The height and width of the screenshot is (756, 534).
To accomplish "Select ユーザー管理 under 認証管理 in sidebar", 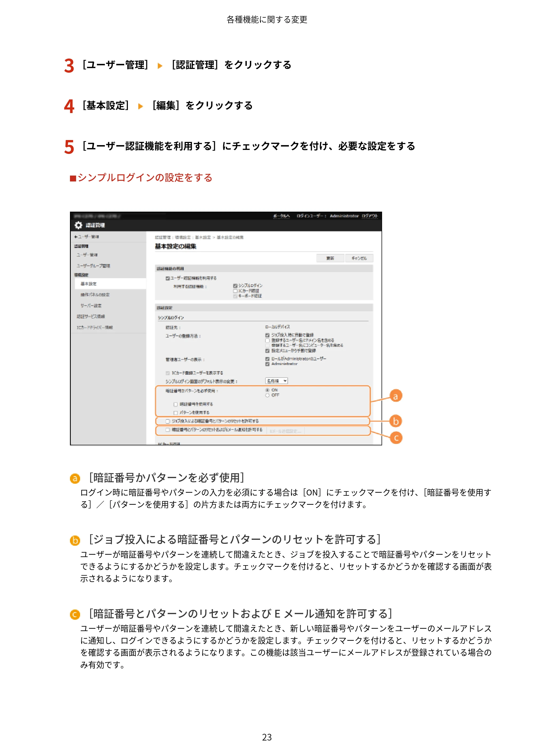I will (87, 255).
